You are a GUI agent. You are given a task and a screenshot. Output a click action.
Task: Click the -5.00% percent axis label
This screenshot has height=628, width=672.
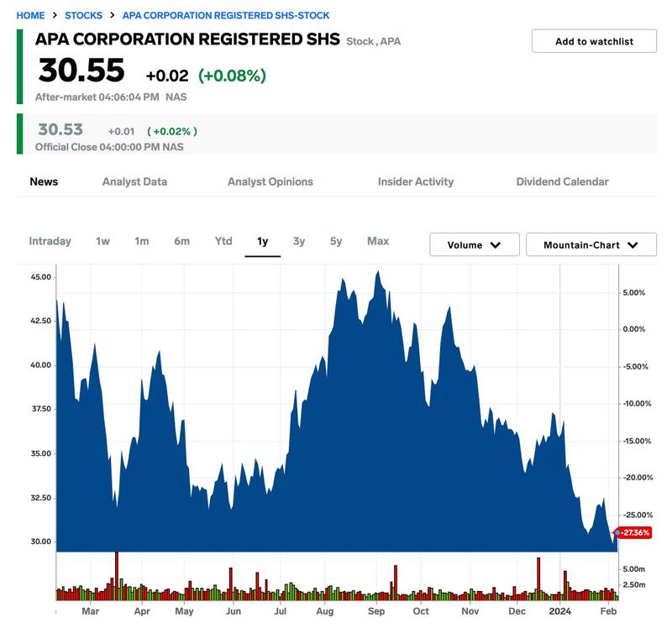point(636,367)
